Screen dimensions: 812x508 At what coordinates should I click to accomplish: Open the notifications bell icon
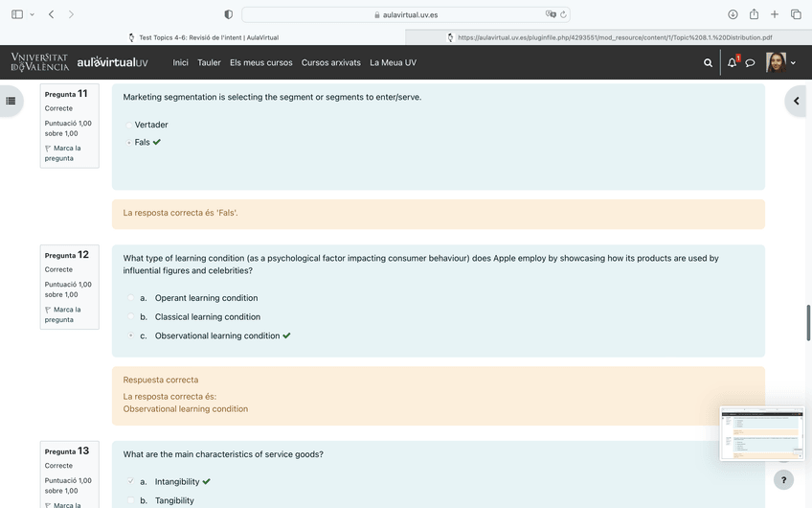pos(732,63)
